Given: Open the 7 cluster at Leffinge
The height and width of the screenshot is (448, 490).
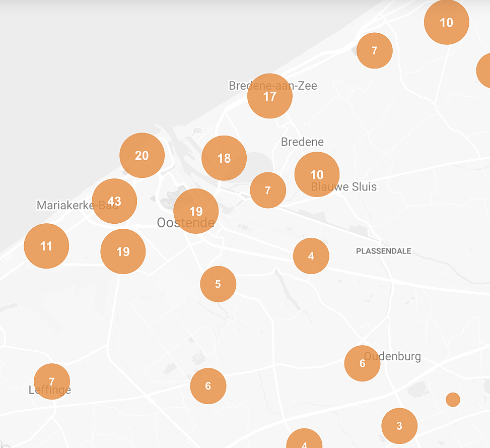Looking at the screenshot, I should pos(52,381).
